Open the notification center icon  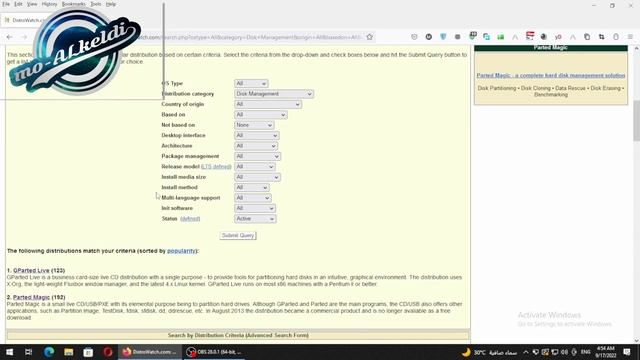(x=627, y=352)
